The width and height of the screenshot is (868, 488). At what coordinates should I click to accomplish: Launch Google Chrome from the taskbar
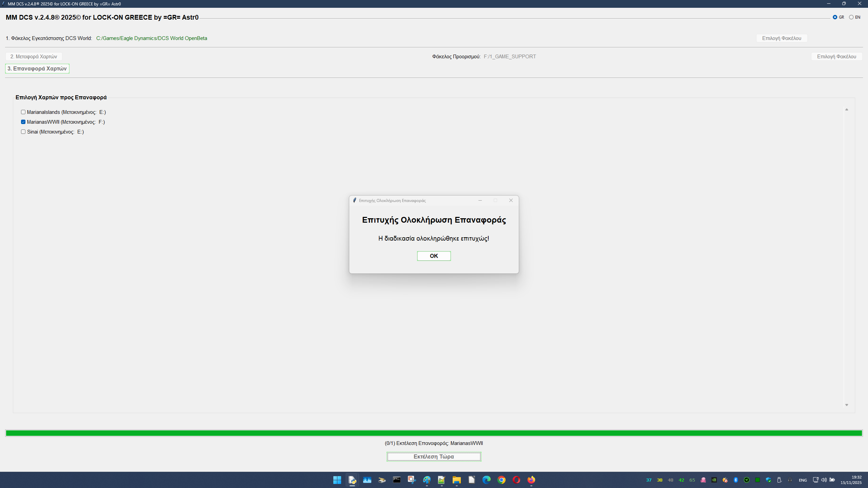[x=501, y=480]
